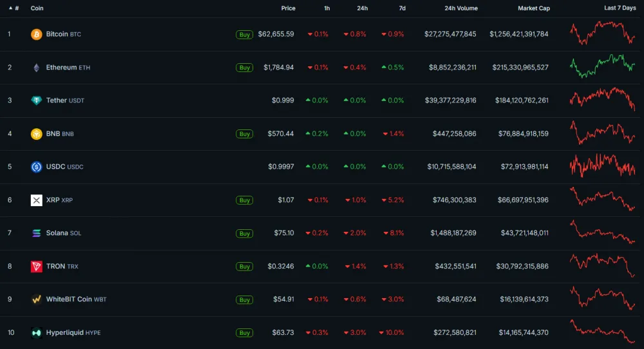Image resolution: width=644 pixels, height=349 pixels.
Task: Click the USDC blue logo icon
Action: tap(36, 167)
